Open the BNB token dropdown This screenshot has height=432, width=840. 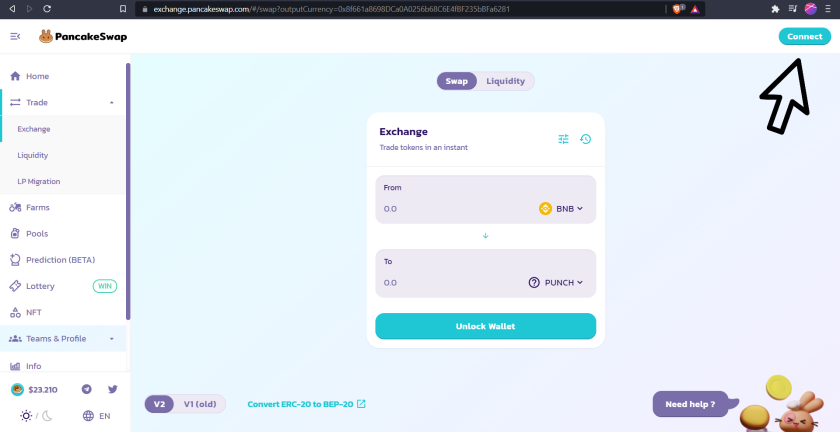coord(561,209)
